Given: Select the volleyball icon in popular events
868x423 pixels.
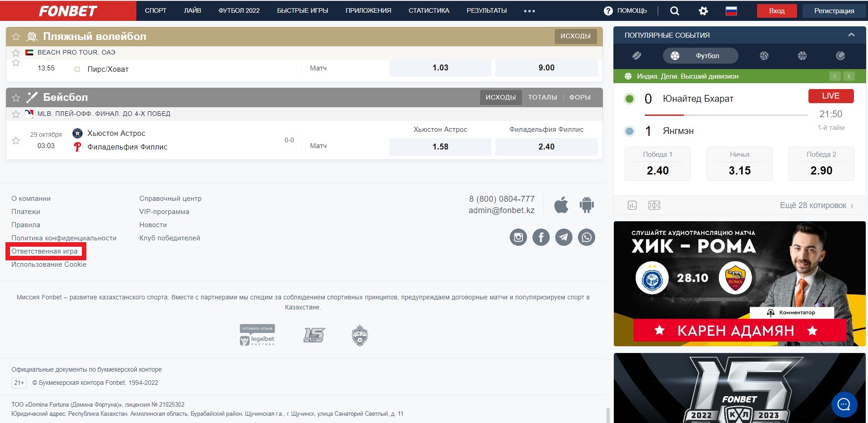Looking at the screenshot, I should pyautogui.click(x=764, y=55).
